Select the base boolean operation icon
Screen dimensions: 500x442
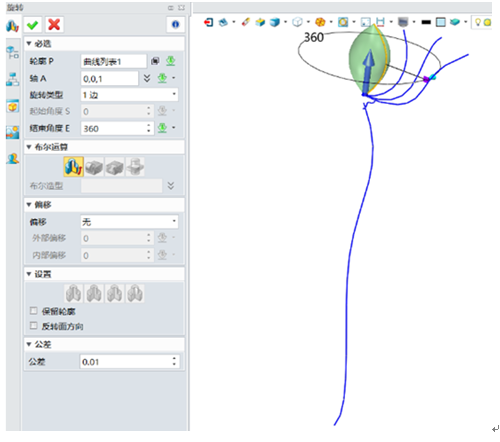tap(74, 167)
